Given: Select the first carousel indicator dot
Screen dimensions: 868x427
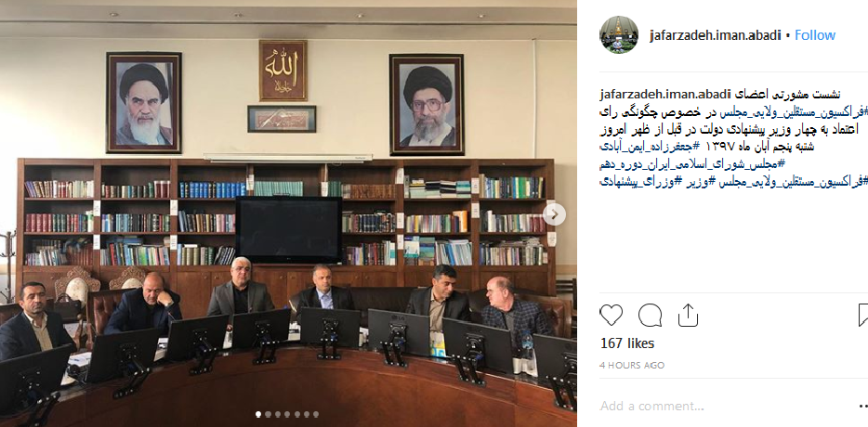Looking at the screenshot, I should 258,414.
